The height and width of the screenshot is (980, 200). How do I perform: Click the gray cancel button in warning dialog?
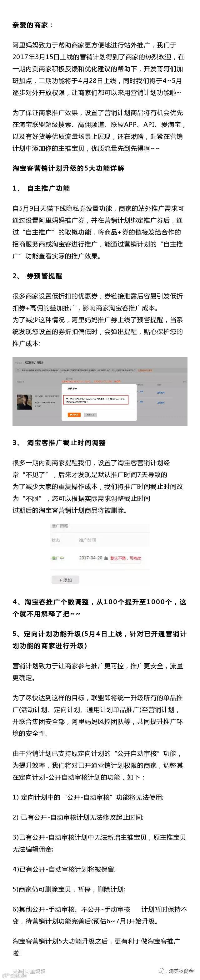[x=91, y=415]
